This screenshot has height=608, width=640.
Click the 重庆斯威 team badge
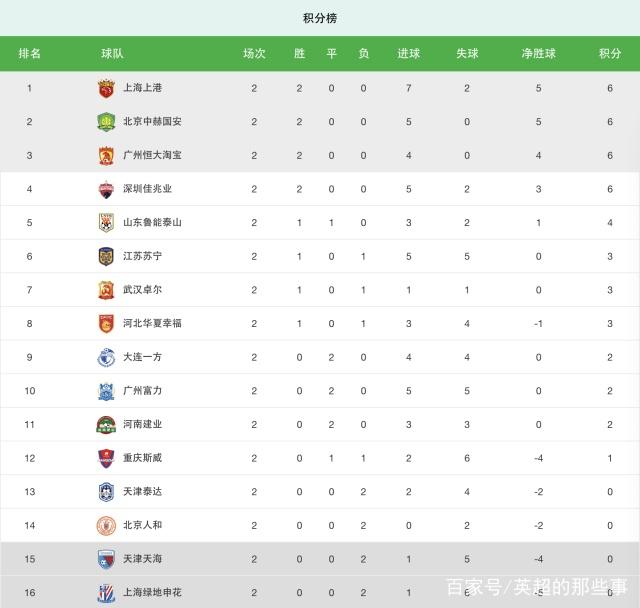(x=106, y=458)
